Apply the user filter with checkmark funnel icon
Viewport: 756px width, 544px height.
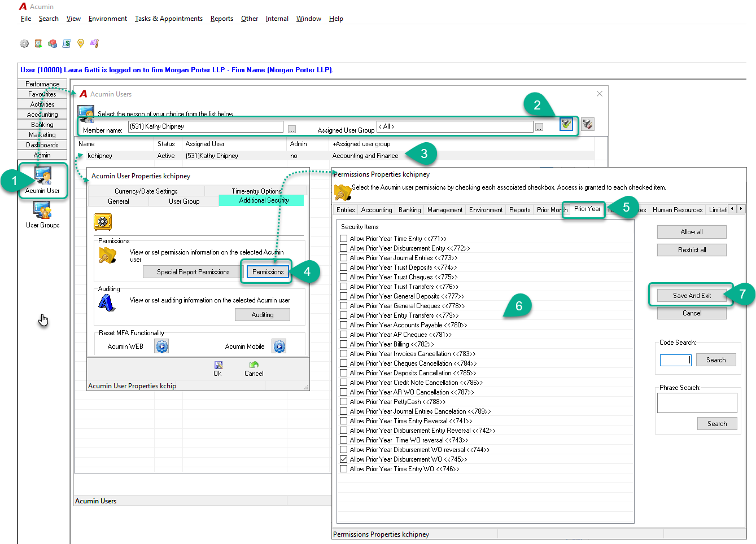click(x=566, y=124)
